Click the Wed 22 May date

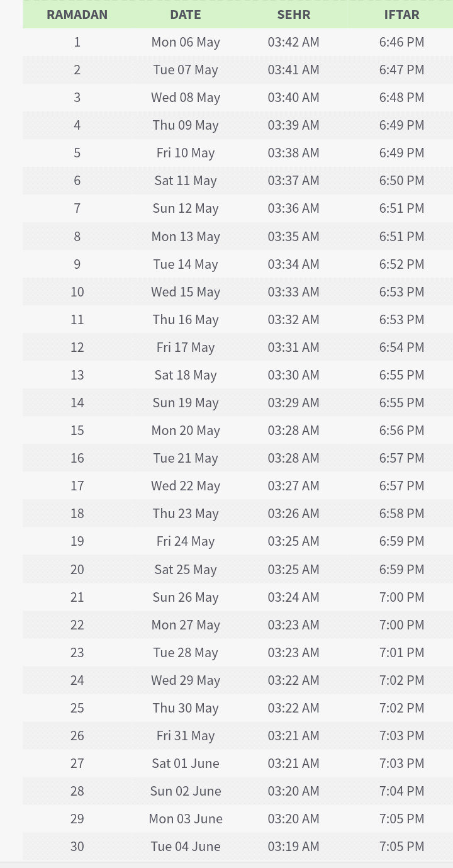click(186, 486)
